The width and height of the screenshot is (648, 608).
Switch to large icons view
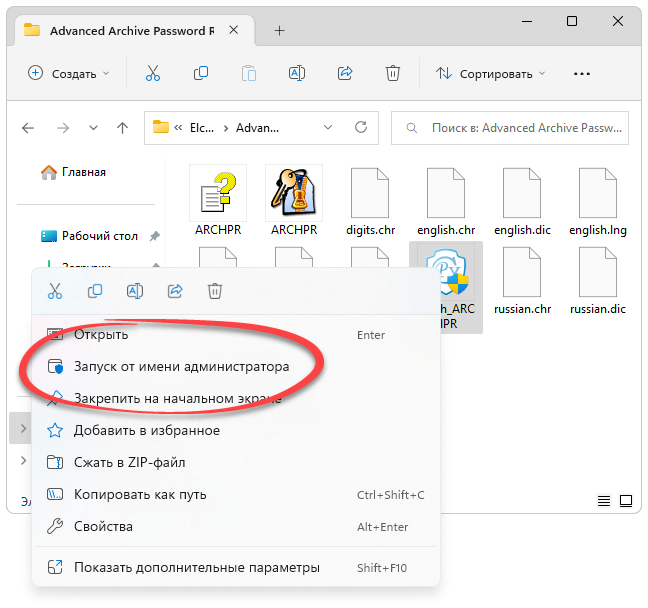(x=626, y=501)
